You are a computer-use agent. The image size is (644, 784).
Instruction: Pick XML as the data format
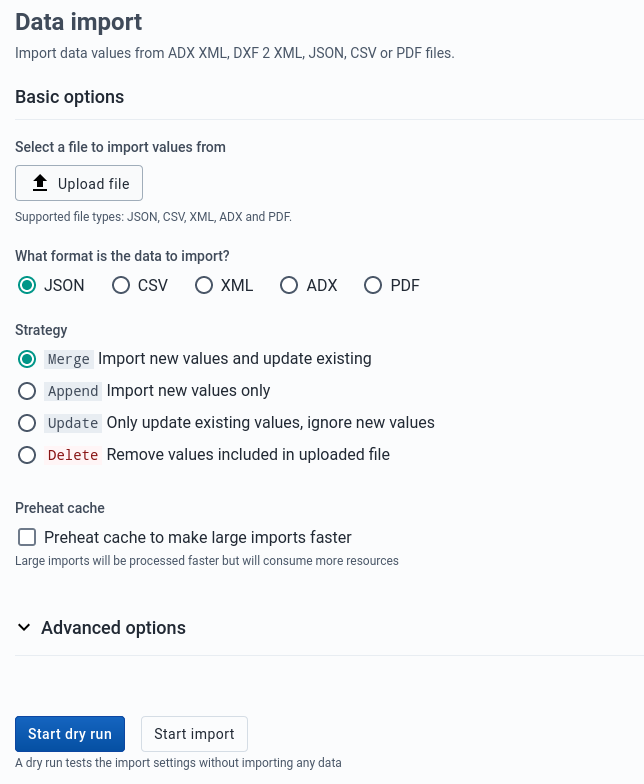click(204, 286)
